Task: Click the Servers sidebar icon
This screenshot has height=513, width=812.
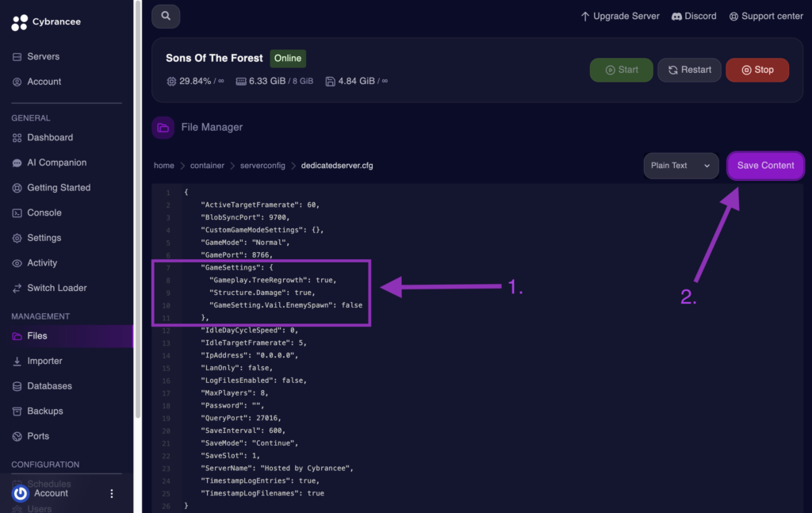Action: click(x=17, y=56)
